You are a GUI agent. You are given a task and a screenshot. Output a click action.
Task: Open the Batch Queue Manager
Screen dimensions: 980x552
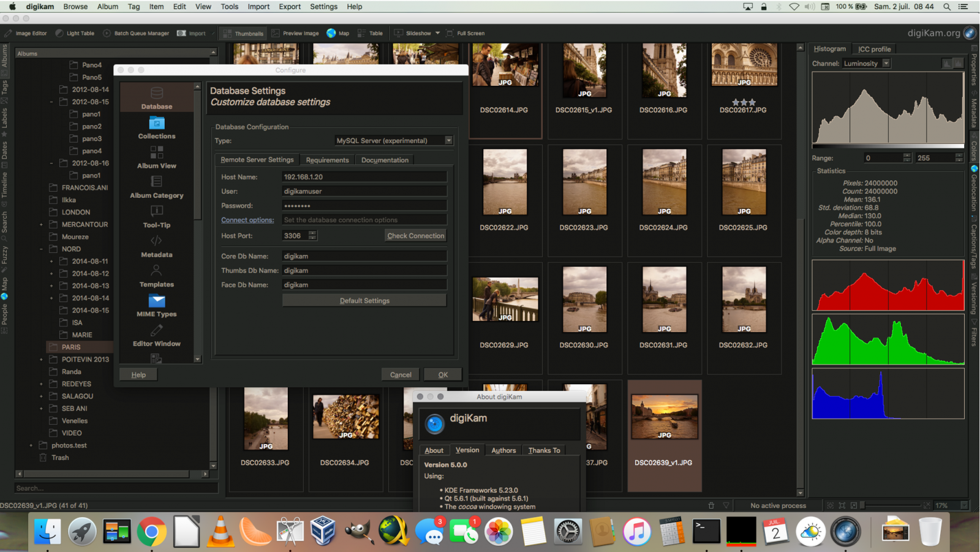pyautogui.click(x=136, y=33)
